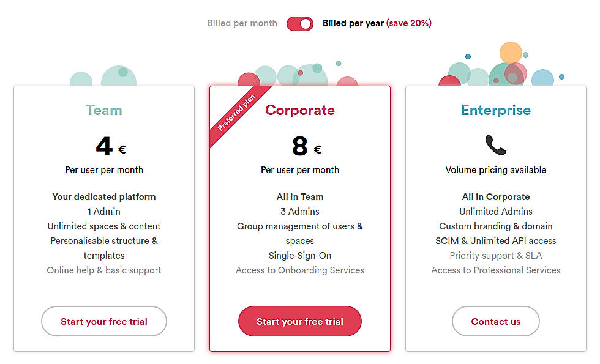The image size is (600, 364).
Task: Click Access to Onboarding Services text
Action: point(299,270)
